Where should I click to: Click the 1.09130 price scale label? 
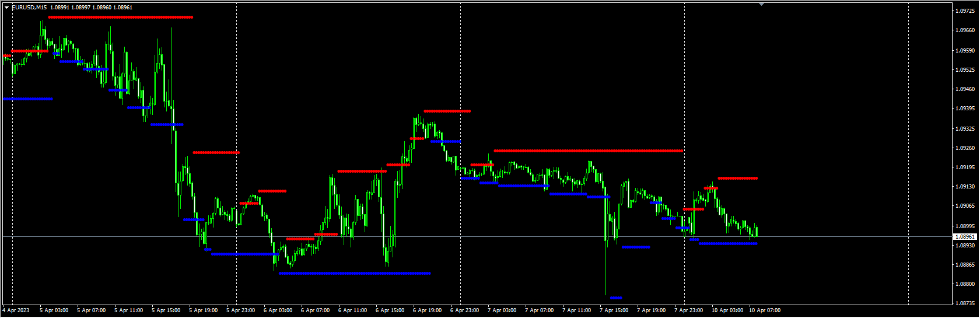coord(965,187)
